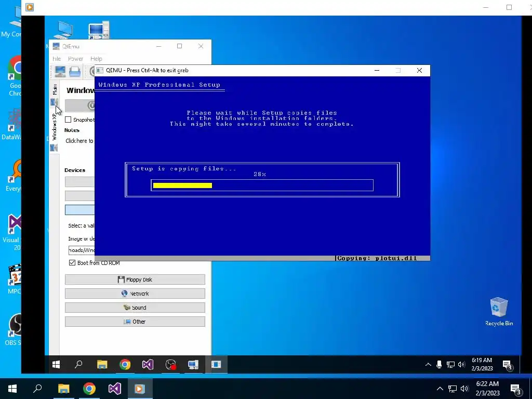The height and width of the screenshot is (399, 532).
Task: Click the Notes text 'Click here to'
Action: [79, 141]
